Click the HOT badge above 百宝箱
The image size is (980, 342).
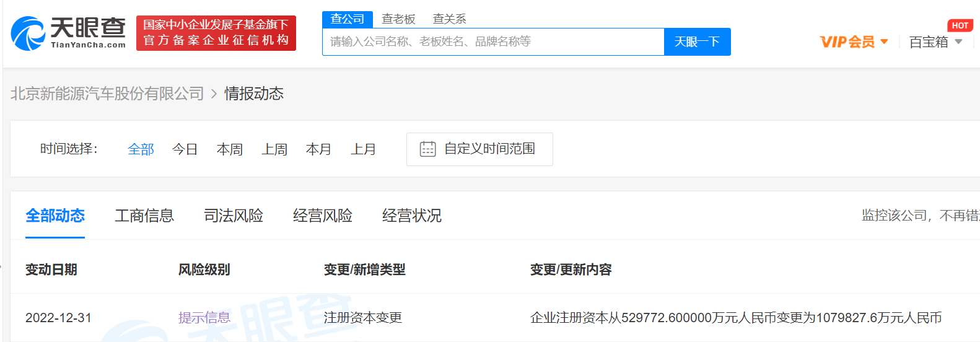(x=960, y=25)
